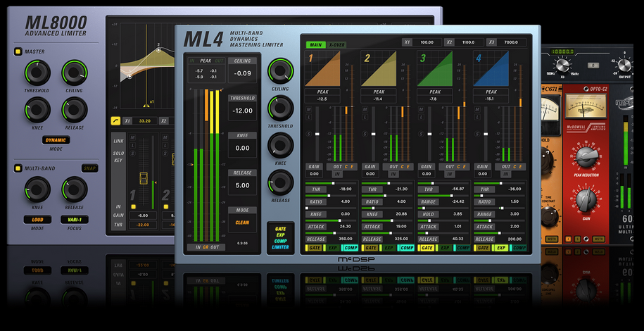The image size is (644, 331).
Task: Click ML8000 EQ curve node 2
Action: [159, 50]
